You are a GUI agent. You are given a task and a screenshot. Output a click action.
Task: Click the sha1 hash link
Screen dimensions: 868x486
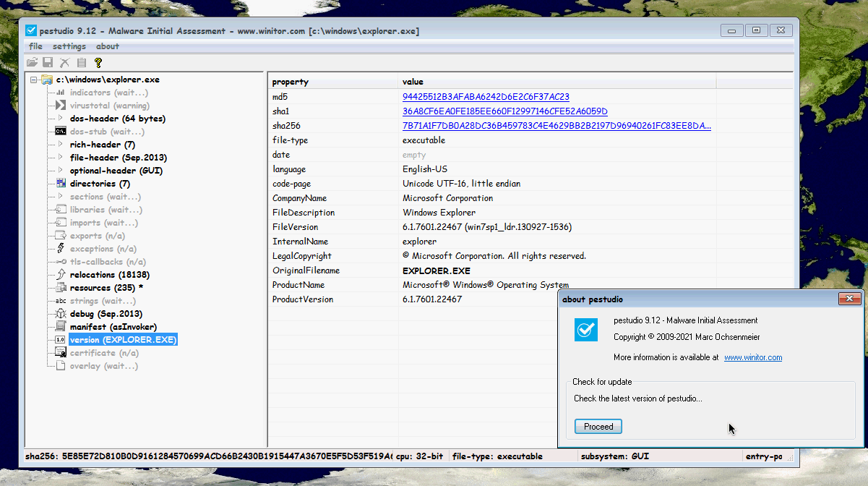click(x=504, y=111)
